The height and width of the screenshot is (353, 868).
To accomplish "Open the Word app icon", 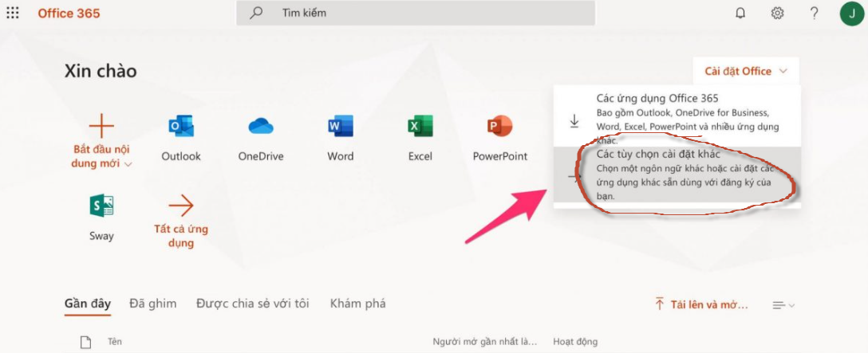I will [340, 126].
